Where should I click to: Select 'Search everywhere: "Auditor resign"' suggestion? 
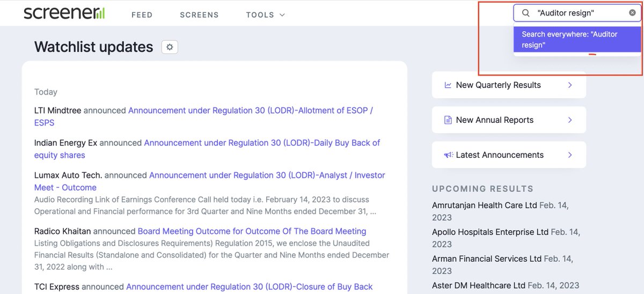(x=577, y=40)
